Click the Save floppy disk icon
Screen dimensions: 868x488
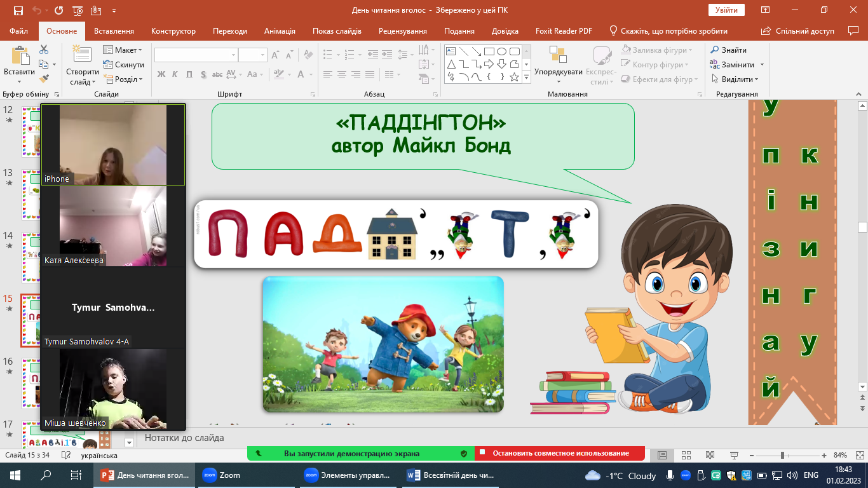18,10
